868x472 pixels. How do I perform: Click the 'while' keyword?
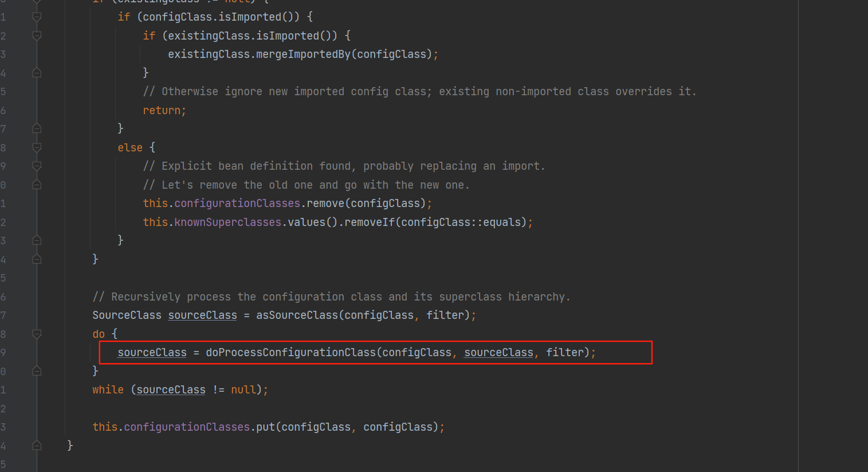coord(108,389)
